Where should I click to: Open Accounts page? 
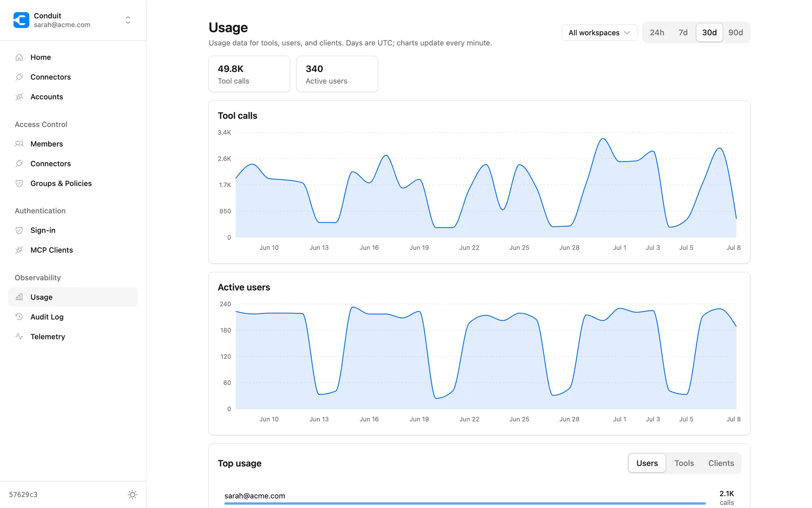pyautogui.click(x=73, y=97)
